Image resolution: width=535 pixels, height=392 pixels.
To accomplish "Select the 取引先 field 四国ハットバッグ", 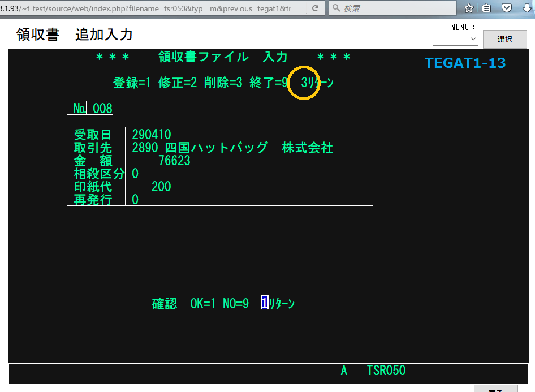I will (232, 148).
